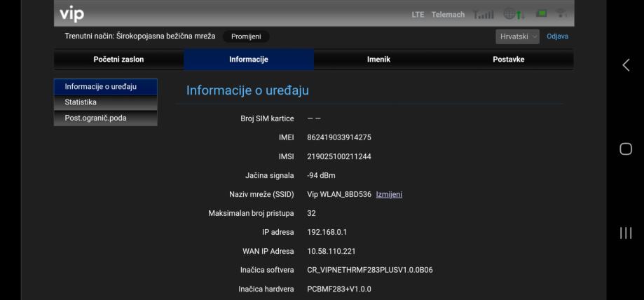The height and width of the screenshot is (300, 644).
Task: Click the Odjava logout link
Action: [x=557, y=36]
